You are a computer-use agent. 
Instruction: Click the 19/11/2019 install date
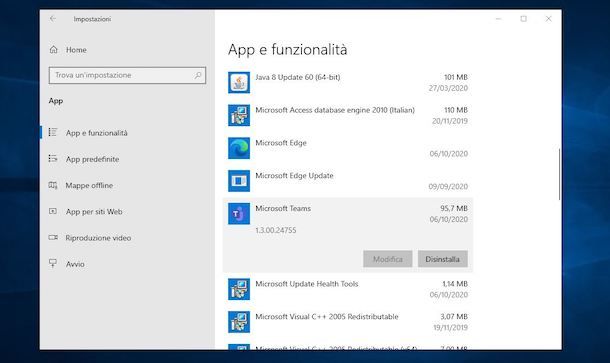[x=450, y=328]
